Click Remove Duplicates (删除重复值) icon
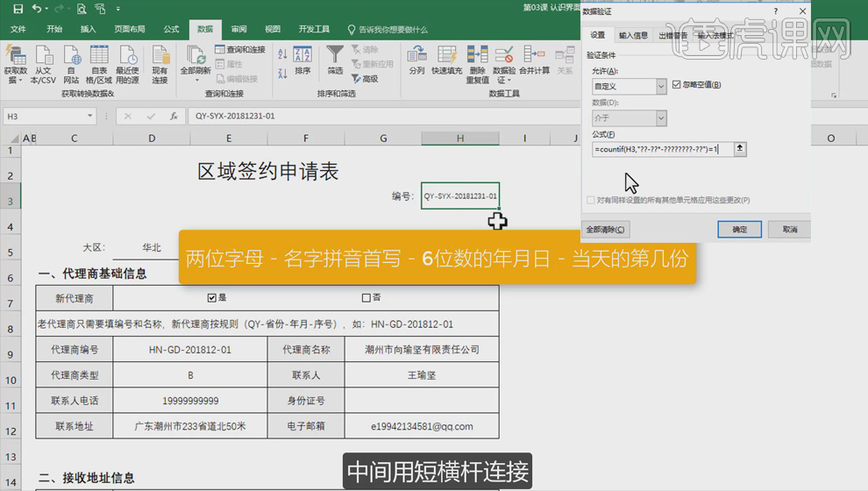This screenshot has width=868, height=491. (477, 56)
